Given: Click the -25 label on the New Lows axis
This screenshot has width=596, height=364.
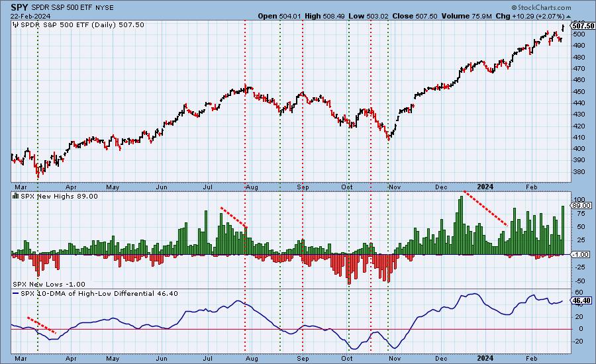Looking at the screenshot, I should pyautogui.click(x=579, y=267).
